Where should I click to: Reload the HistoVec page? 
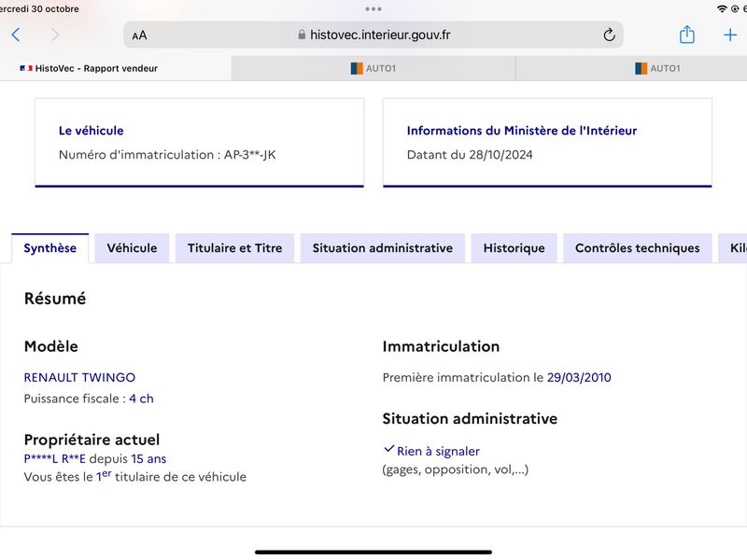[609, 35]
